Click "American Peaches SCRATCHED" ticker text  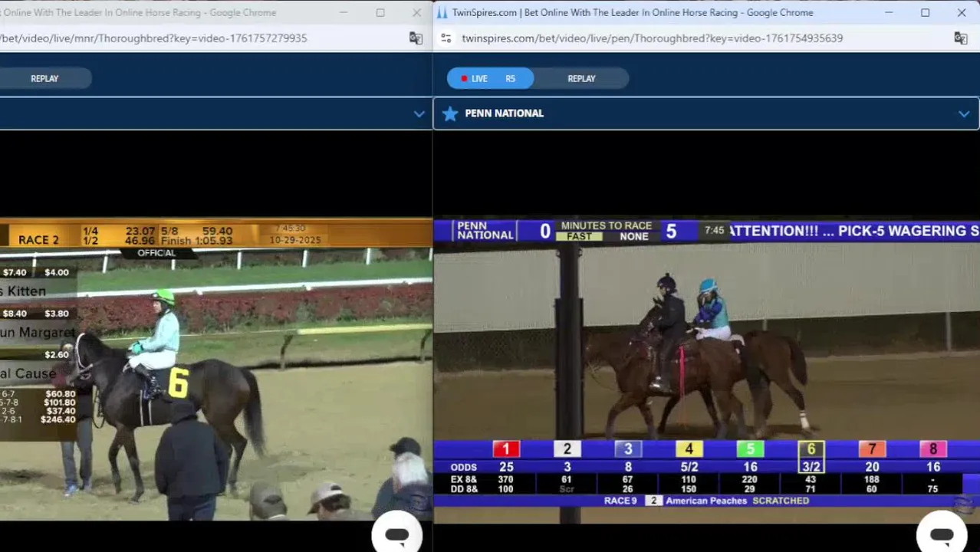737,501
